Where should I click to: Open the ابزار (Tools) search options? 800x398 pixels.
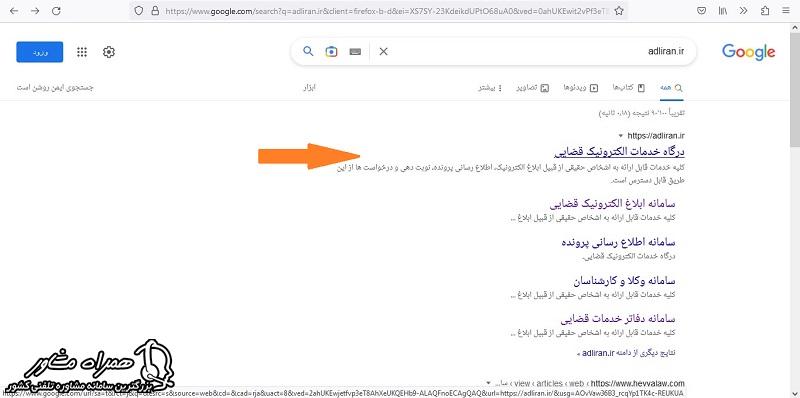310,88
